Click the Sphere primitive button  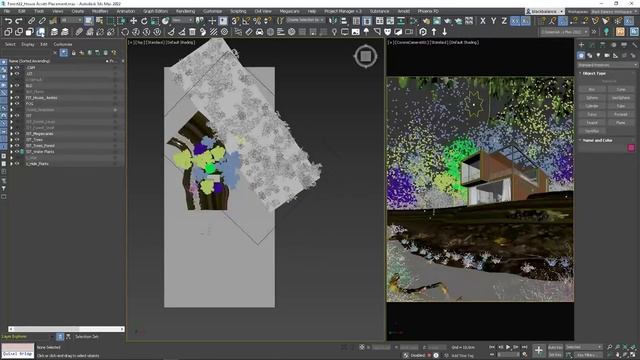click(x=592, y=98)
